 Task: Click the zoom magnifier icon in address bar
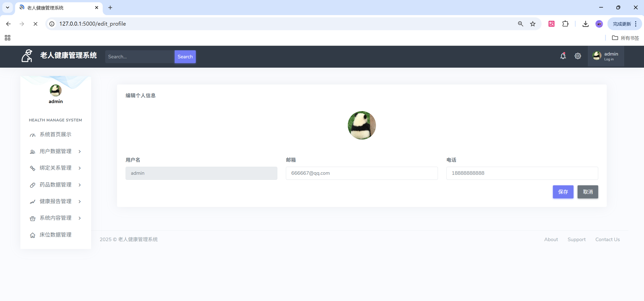[520, 24]
